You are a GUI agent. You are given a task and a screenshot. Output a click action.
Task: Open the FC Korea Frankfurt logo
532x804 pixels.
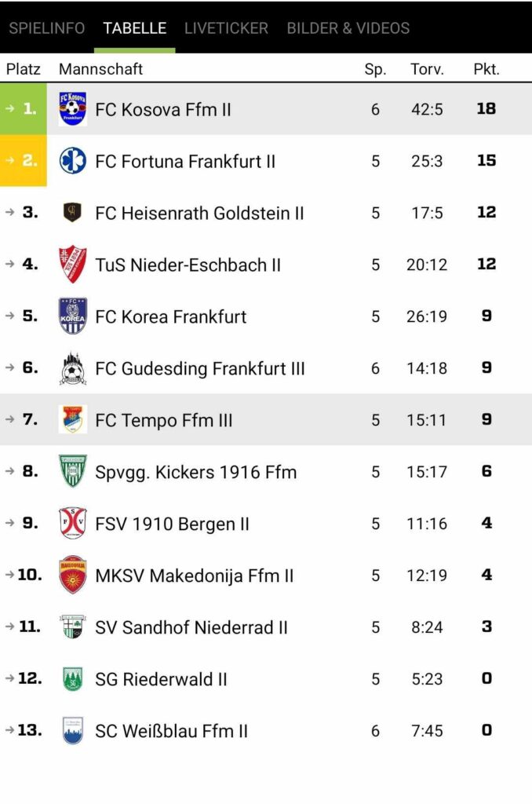point(72,316)
